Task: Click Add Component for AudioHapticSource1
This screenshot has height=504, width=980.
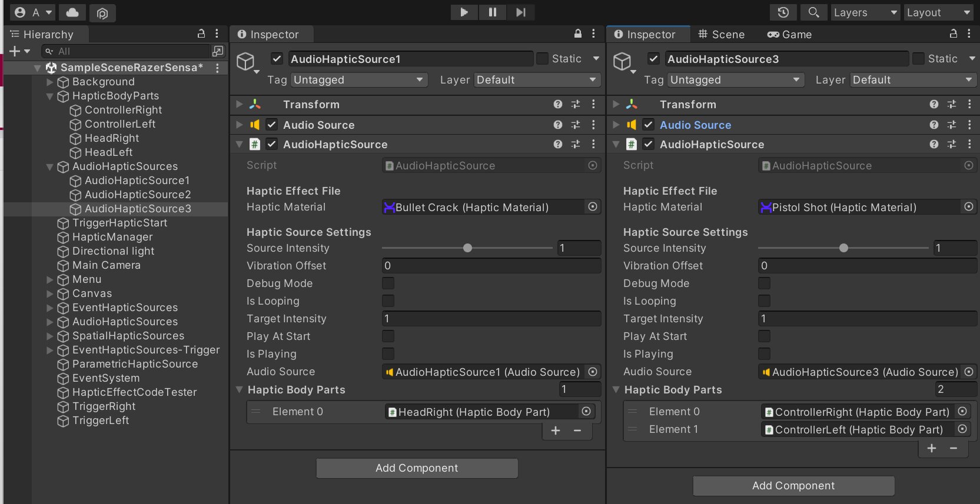Action: coord(417,468)
